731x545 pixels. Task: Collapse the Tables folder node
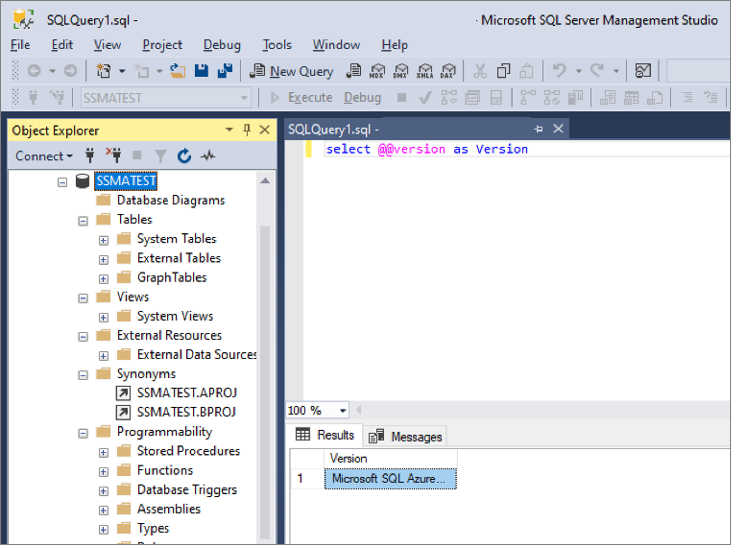click(x=84, y=220)
